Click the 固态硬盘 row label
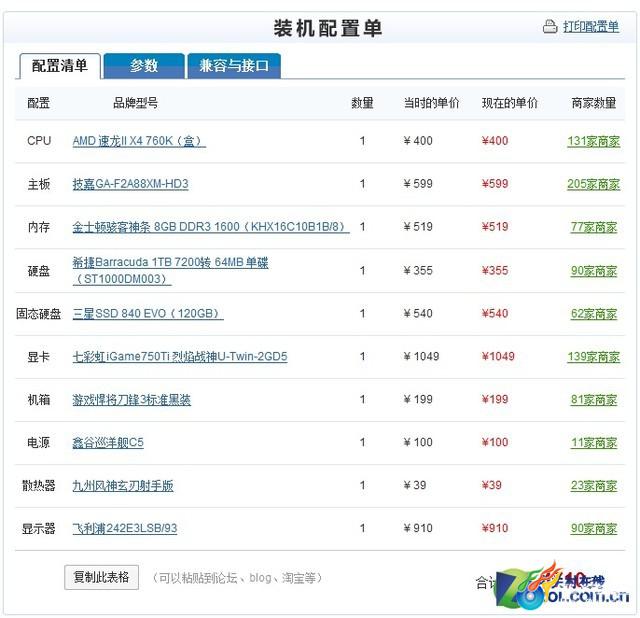The height and width of the screenshot is (618, 640). 39,313
